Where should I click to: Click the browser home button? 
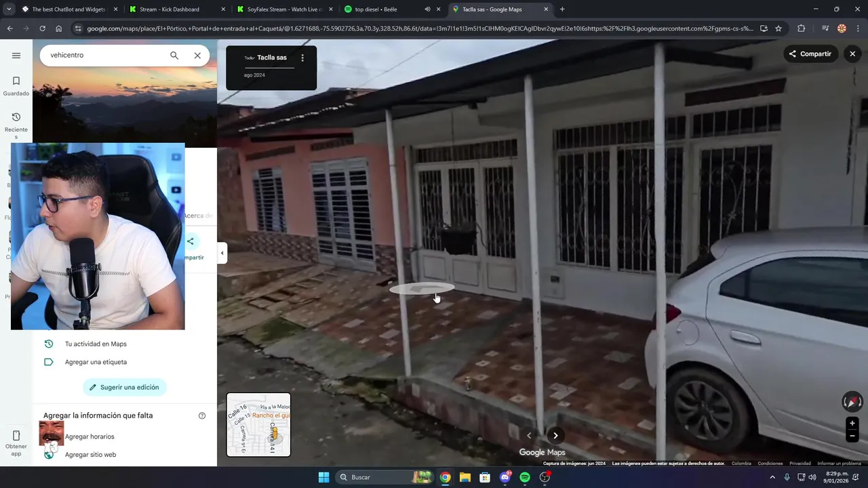pyautogui.click(x=59, y=28)
